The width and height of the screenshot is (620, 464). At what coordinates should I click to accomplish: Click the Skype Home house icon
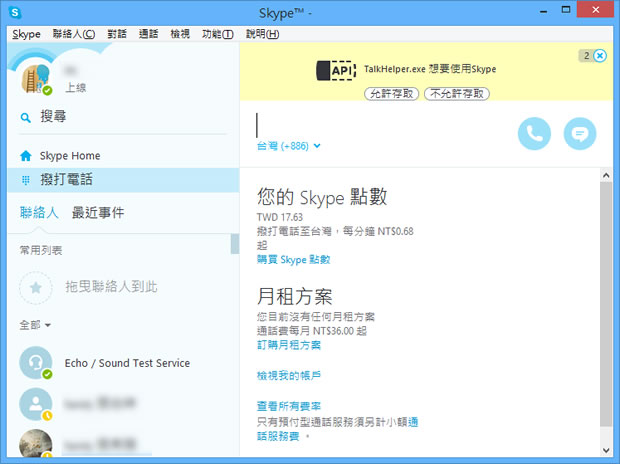coord(26,156)
